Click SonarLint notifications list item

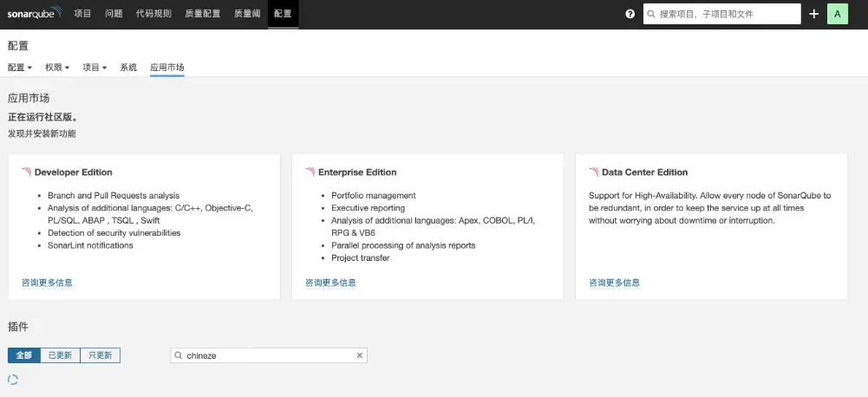click(90, 245)
